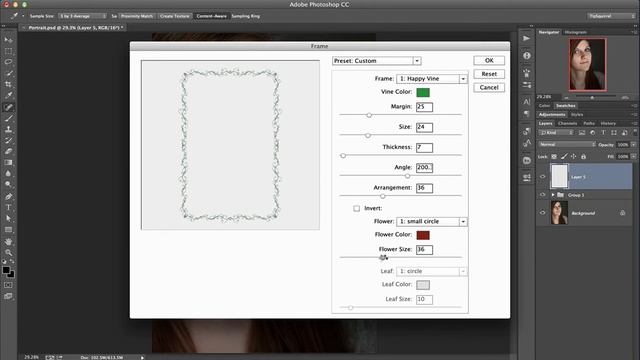Select the Move tool
The image size is (640, 360).
click(x=8, y=40)
